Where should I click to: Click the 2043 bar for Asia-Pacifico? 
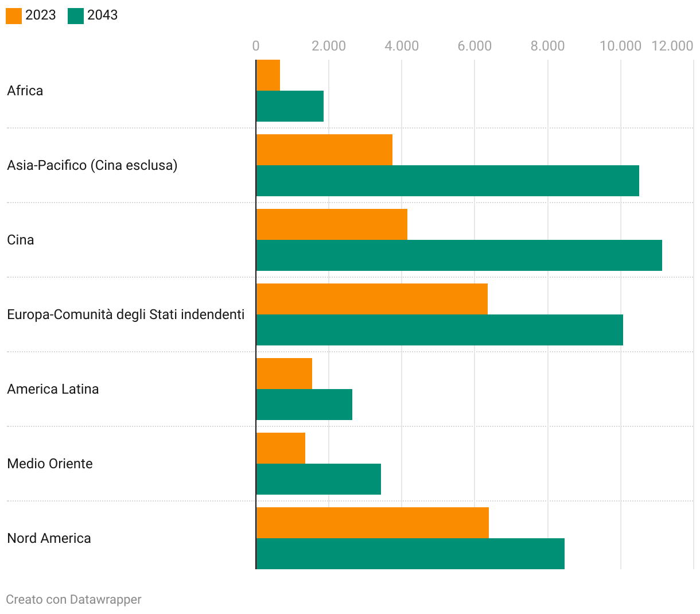[x=448, y=181]
